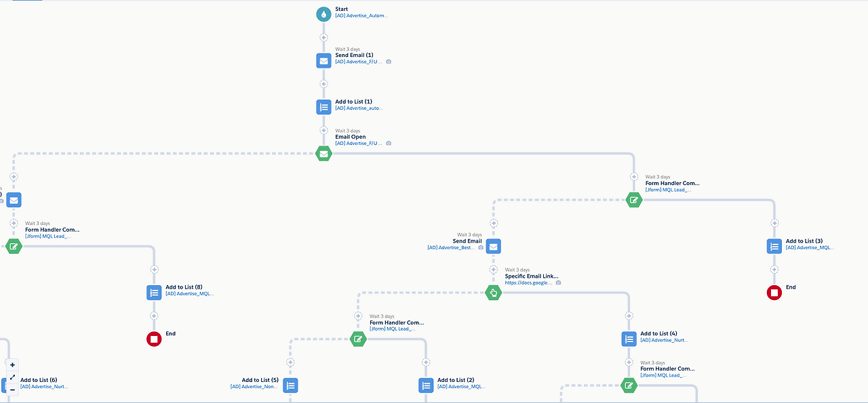
Task: Click the red End node below Add to List (8)
Action: coord(154,339)
